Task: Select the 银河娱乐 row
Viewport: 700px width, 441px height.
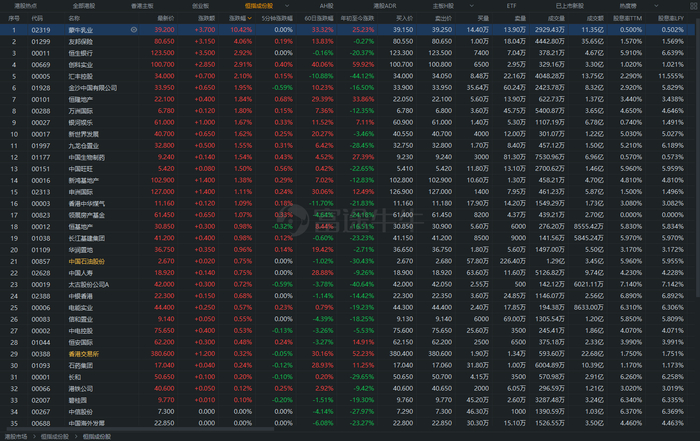Action: tap(348, 123)
